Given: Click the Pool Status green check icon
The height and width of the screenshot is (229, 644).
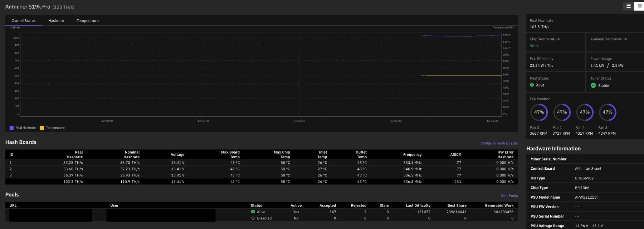Looking at the screenshot, I should 532,85.
